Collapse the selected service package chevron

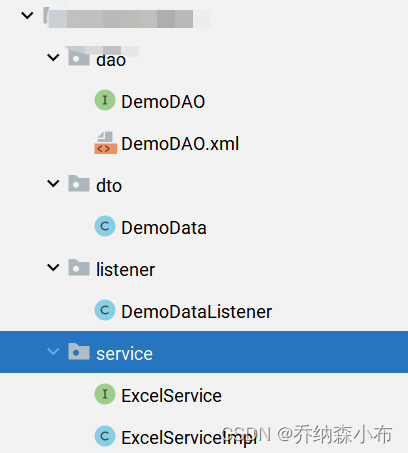pos(53,352)
